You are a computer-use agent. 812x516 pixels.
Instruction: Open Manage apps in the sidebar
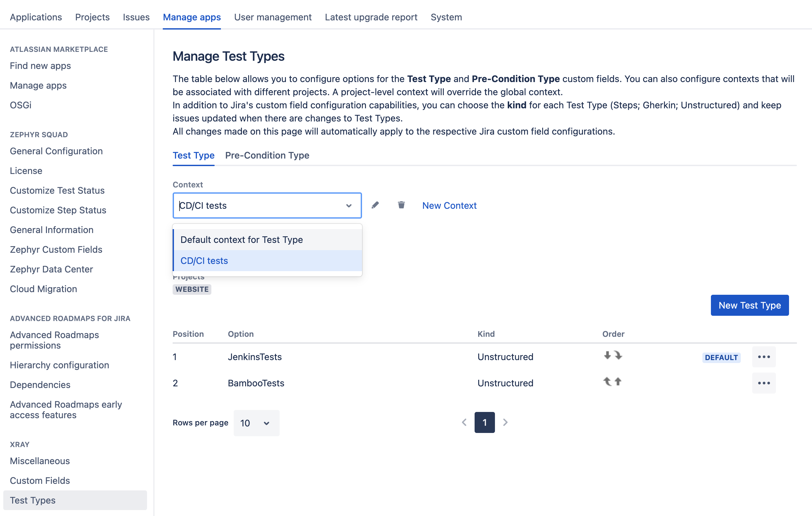coord(38,85)
